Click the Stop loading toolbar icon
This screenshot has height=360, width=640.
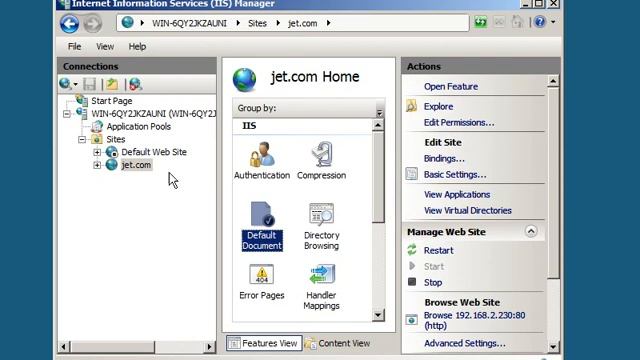(499, 22)
